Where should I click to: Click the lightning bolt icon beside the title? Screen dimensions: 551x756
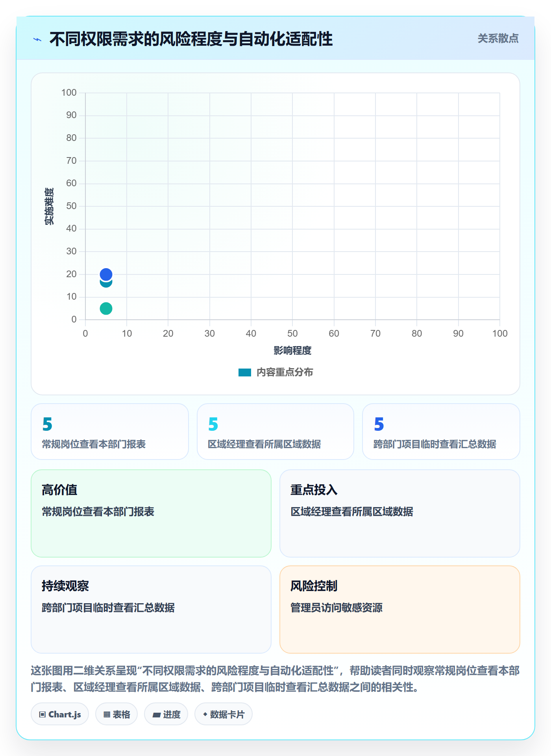(37, 39)
